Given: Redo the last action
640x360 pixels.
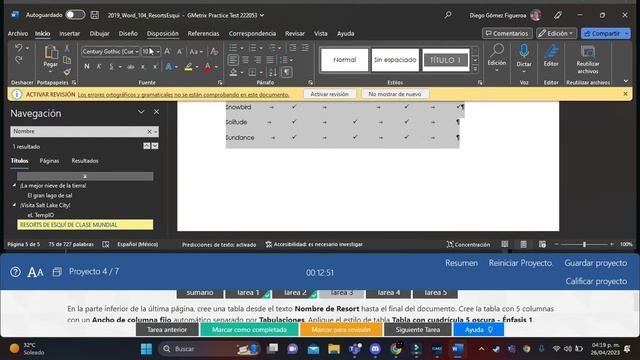Looking at the screenshot, I should [19, 60].
